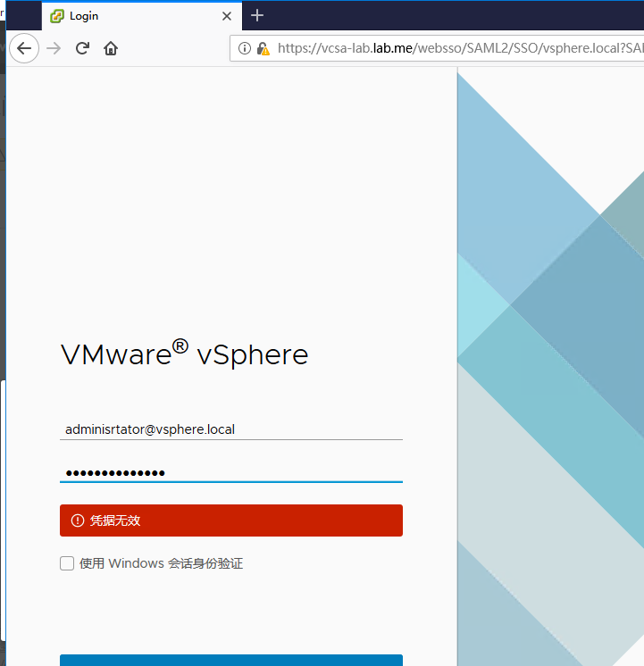
Task: Reload the current page
Action: click(x=82, y=48)
